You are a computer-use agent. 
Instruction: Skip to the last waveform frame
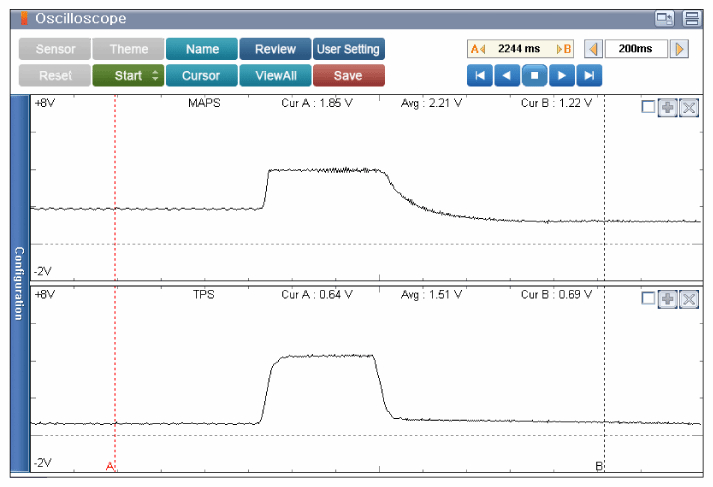click(591, 75)
